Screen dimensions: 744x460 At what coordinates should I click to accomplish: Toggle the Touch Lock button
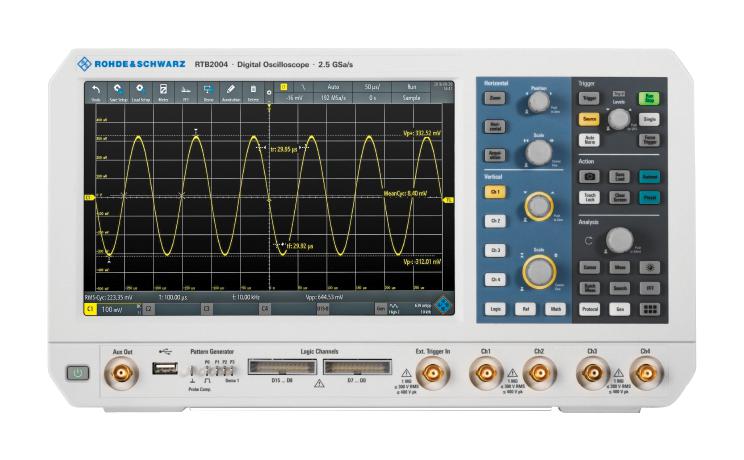coord(589,197)
